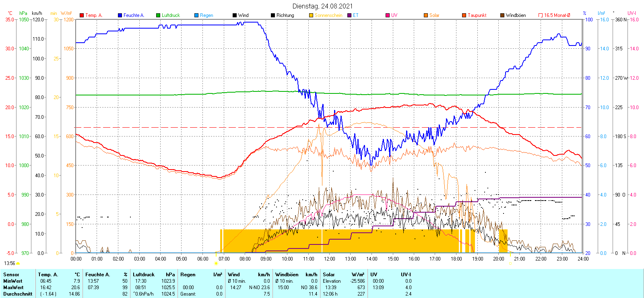
Task: Click the minimum temperature value 7.9
Action: coord(77,281)
